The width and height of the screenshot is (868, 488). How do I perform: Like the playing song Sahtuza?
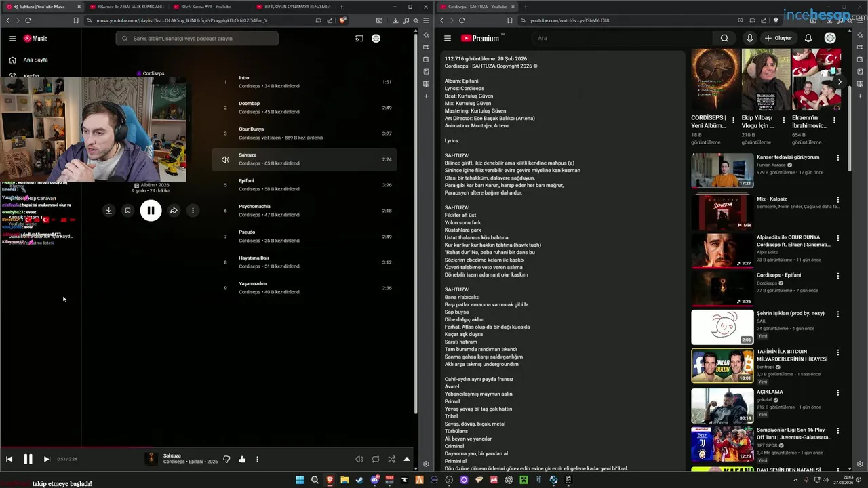point(242,459)
